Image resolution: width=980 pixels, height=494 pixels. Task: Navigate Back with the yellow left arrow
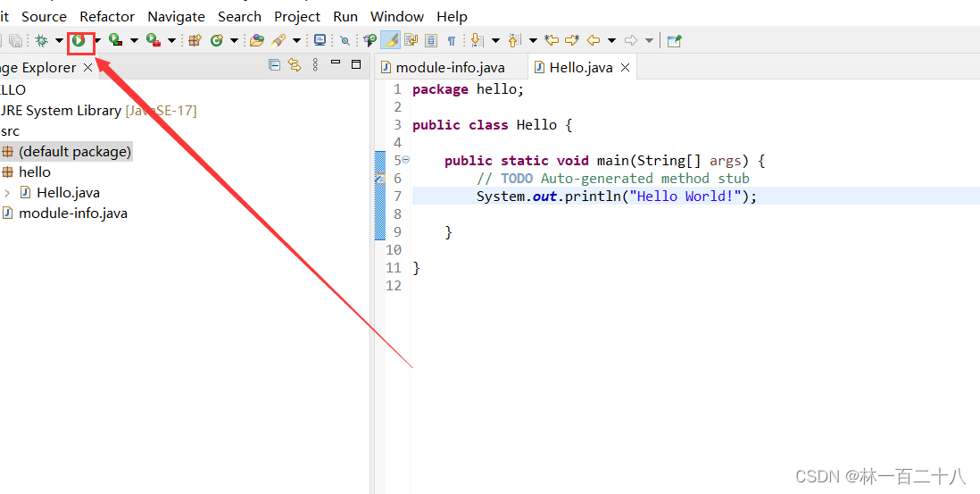point(594,41)
